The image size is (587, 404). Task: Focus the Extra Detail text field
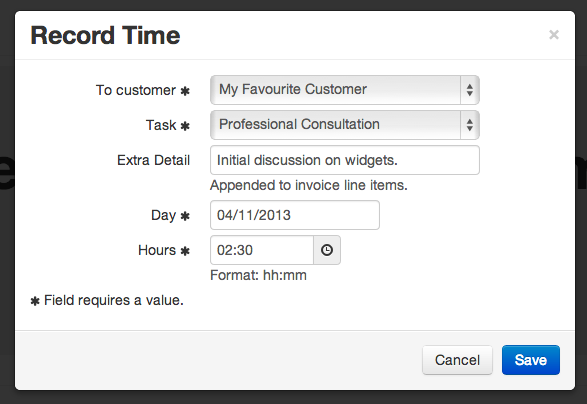[x=345, y=160]
